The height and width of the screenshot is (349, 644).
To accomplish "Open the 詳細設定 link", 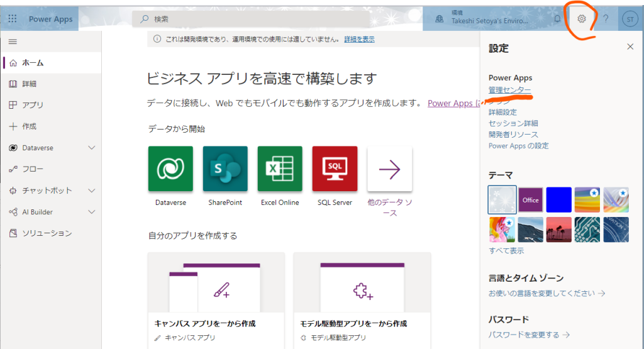I will pyautogui.click(x=502, y=112).
